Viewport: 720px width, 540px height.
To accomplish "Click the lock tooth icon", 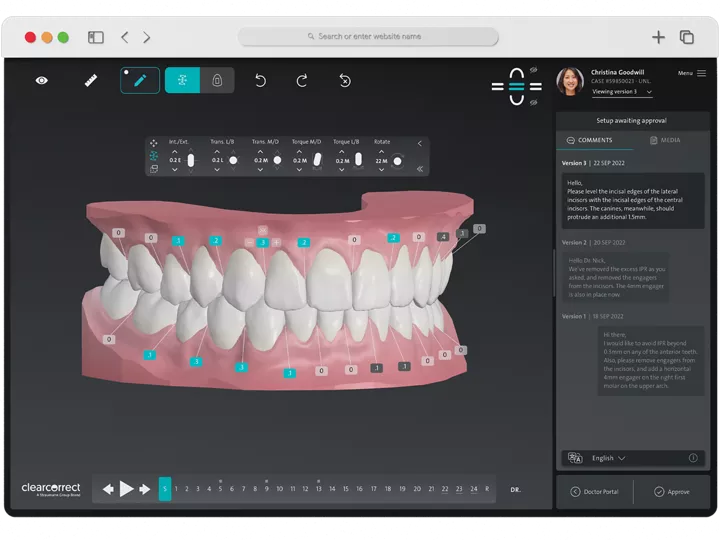I will coord(217,80).
